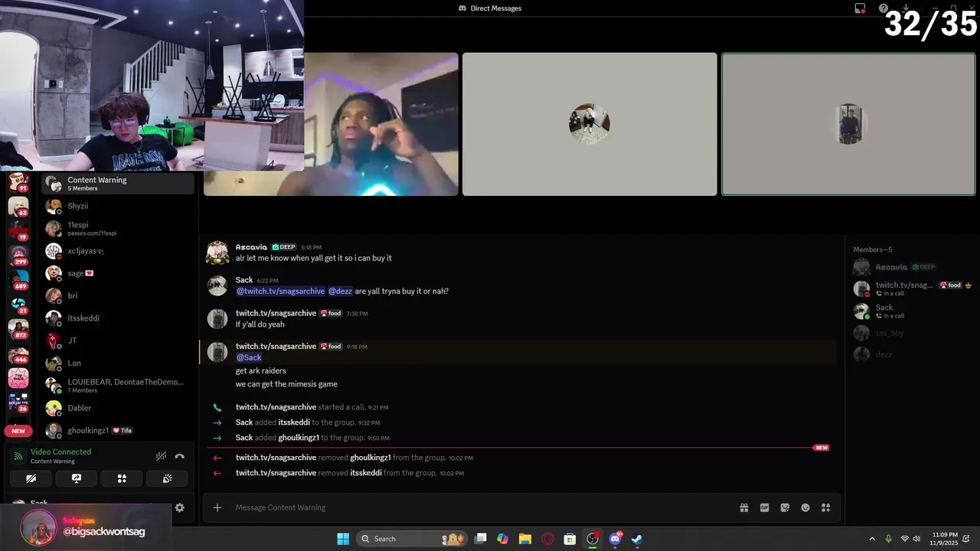Image resolution: width=980 pixels, height=551 pixels.
Task: Open the soundboard button
Action: tap(167, 478)
